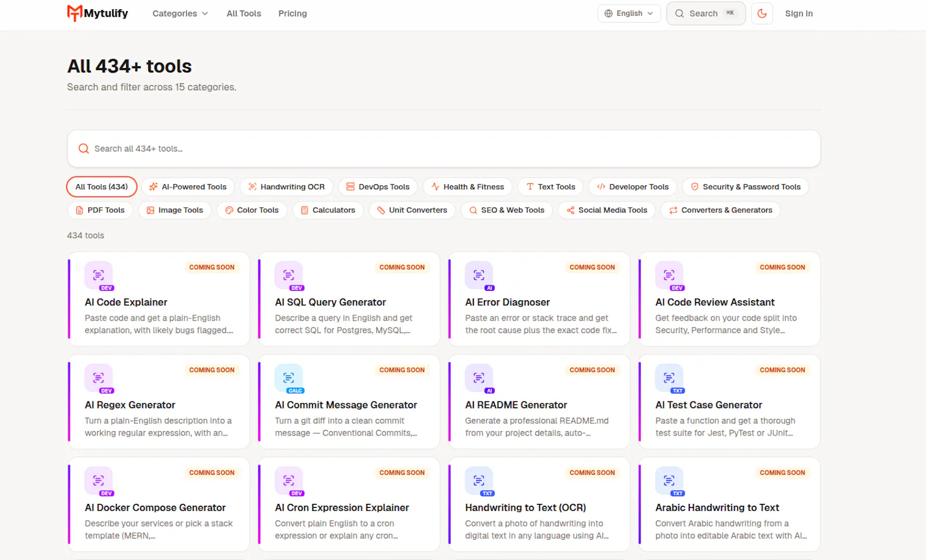Click the Mytulify logo
Viewport: 926px width, 560px height.
click(97, 13)
